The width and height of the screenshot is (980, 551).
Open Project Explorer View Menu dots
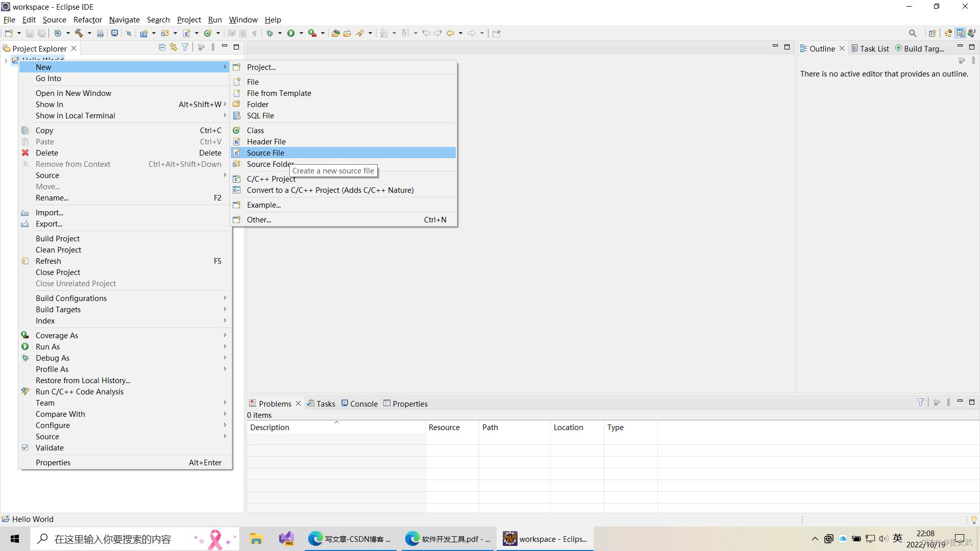coord(213,47)
